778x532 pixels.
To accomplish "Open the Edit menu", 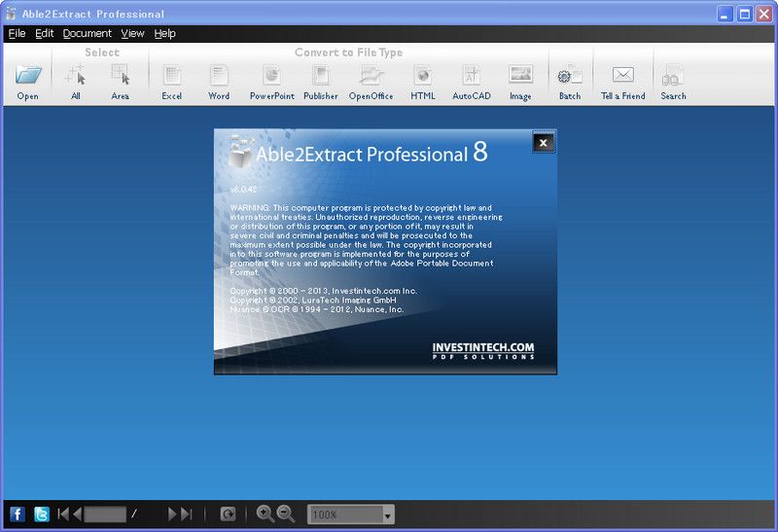I will (x=44, y=33).
